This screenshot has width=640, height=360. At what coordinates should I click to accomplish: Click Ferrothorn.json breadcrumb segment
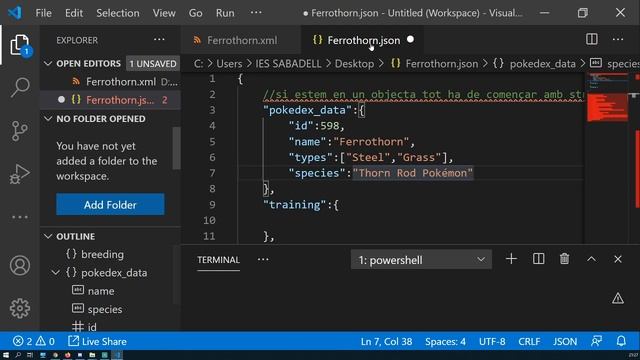coord(442,64)
